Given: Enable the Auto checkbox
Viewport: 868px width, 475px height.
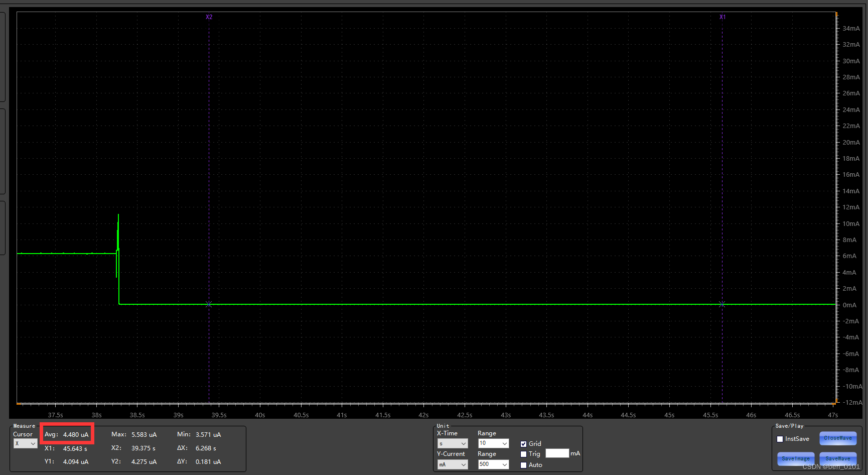Looking at the screenshot, I should tap(524, 465).
